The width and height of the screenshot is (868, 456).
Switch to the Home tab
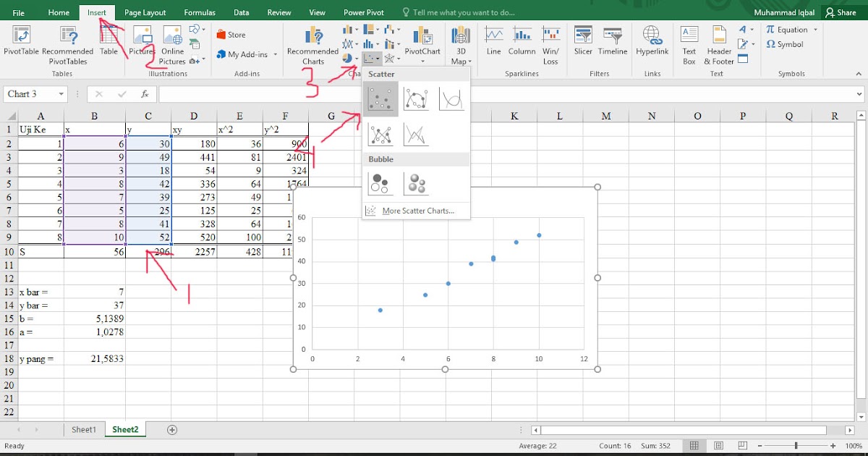tap(59, 12)
